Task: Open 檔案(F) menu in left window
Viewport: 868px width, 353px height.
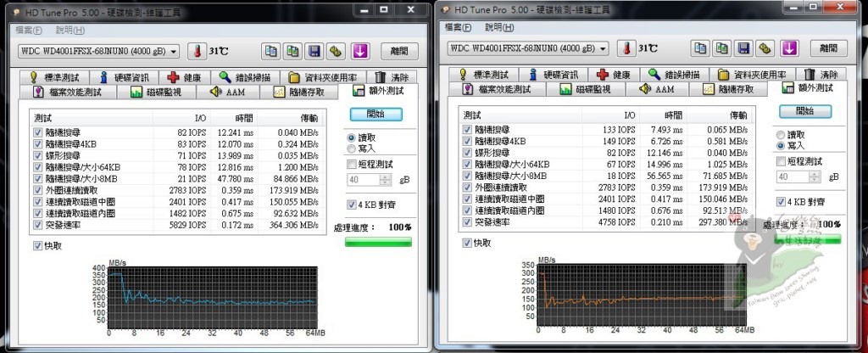Action: 29,30
